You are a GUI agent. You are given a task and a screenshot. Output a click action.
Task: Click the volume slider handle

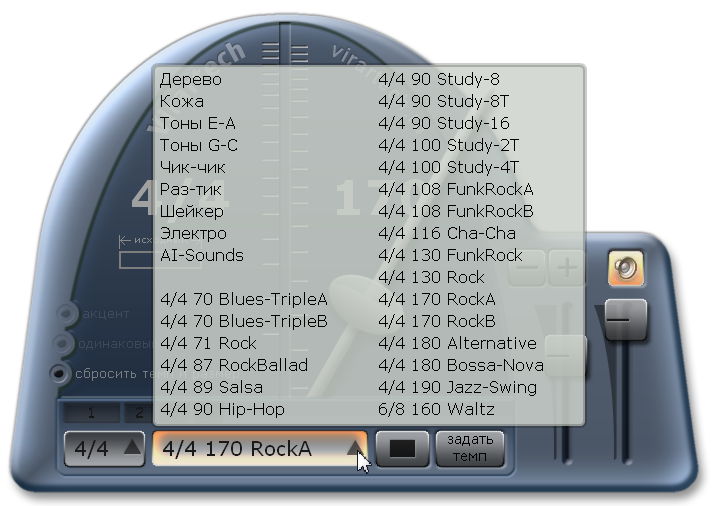pos(626,320)
